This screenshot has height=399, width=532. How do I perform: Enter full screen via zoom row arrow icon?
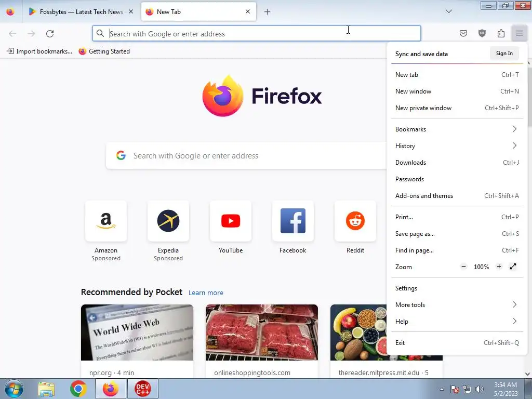513,267
